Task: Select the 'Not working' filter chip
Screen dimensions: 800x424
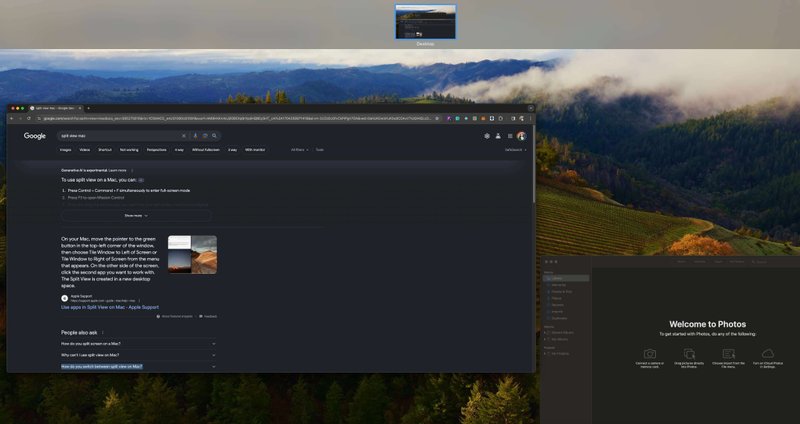Action: [129, 150]
